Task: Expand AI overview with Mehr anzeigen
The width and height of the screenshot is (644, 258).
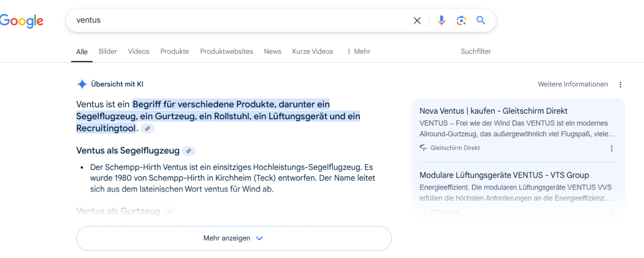Action: click(233, 238)
